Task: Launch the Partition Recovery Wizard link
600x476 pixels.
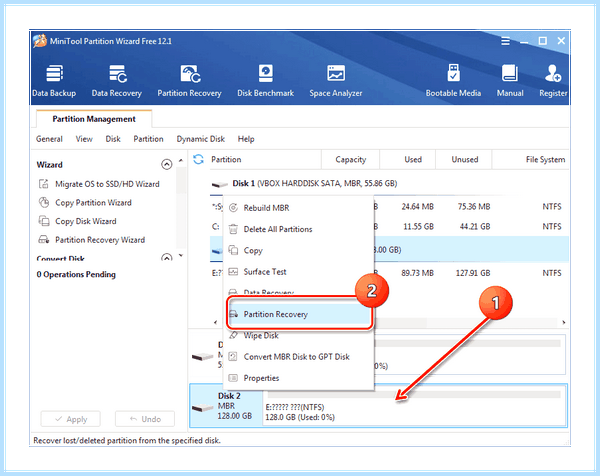Action: (x=100, y=240)
